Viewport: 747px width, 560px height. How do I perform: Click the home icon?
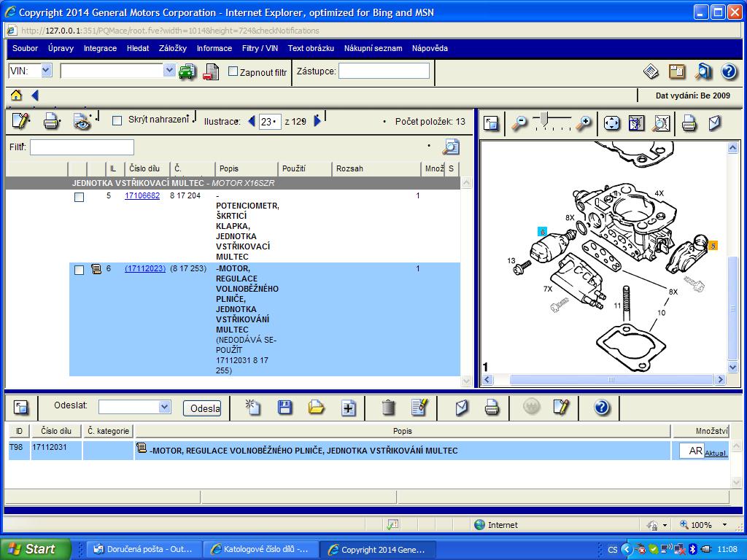(x=16, y=96)
